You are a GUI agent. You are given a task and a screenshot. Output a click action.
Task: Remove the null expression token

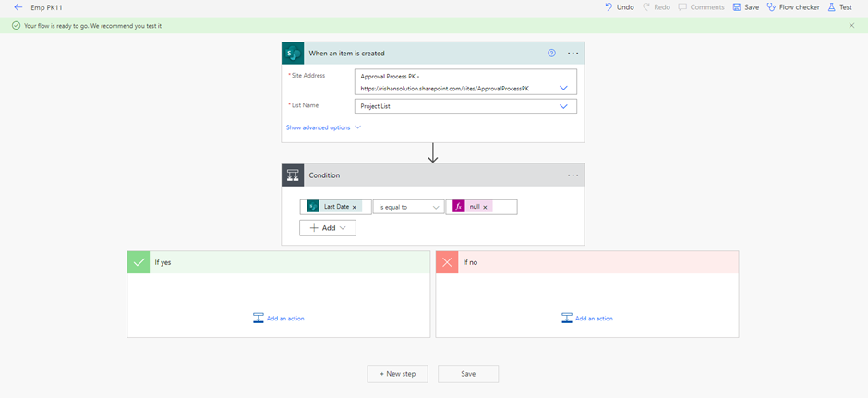[485, 208]
